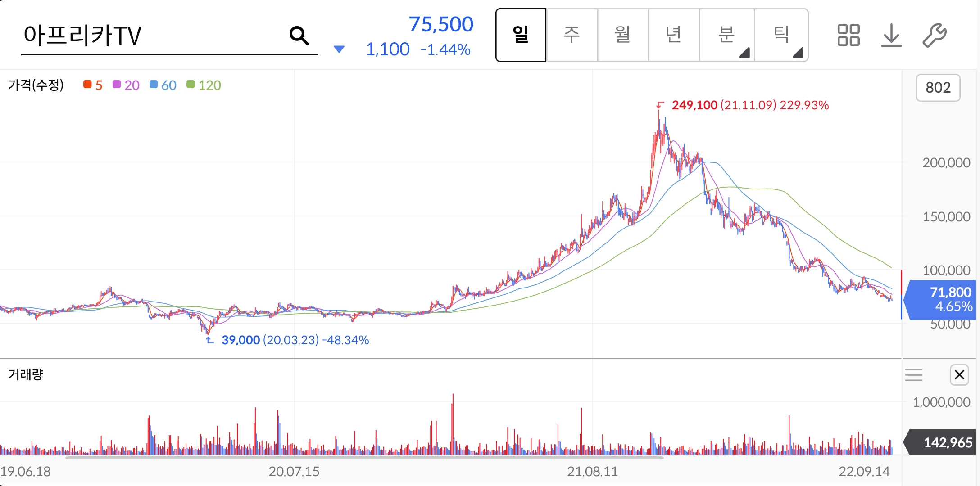This screenshot has height=486, width=980.
Task: Open the grid layout icon
Action: tap(848, 36)
